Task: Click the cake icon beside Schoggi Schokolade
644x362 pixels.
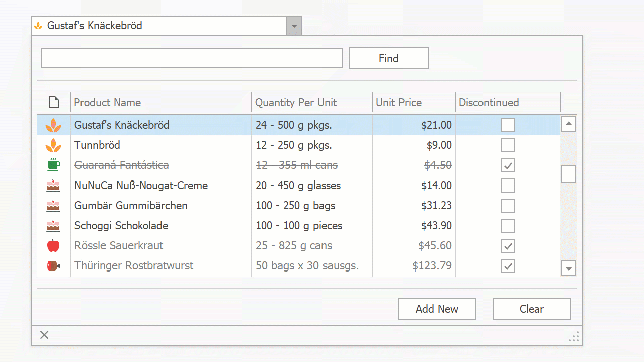Action: tap(53, 226)
